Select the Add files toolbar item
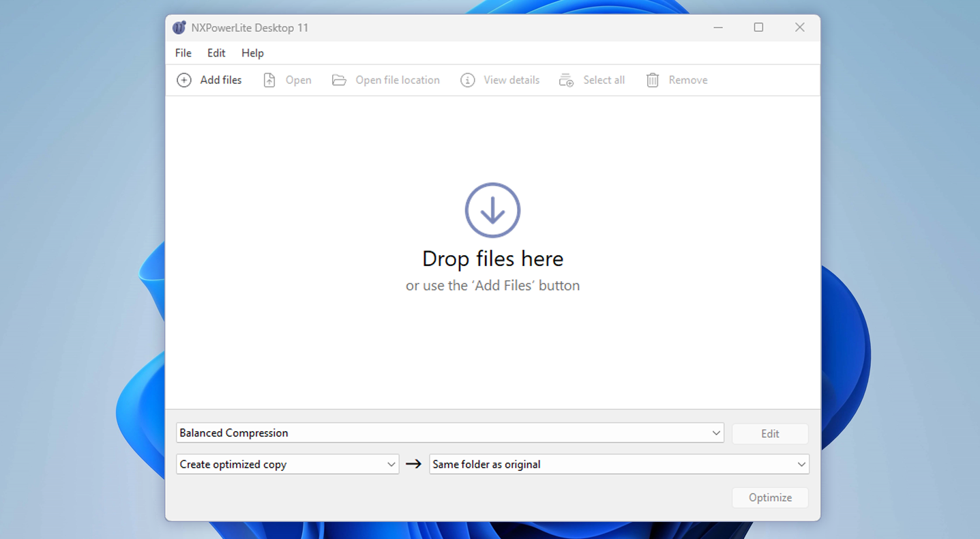The height and width of the screenshot is (539, 980). pos(209,80)
